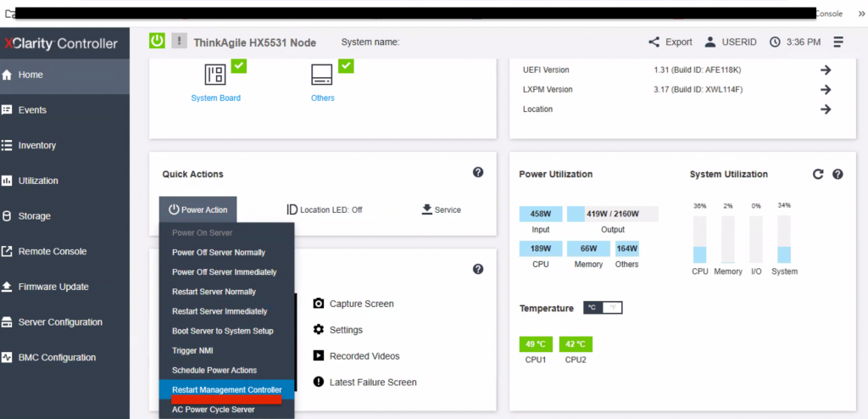Select Restart Management Controller option
868x419 pixels.
pos(226,389)
